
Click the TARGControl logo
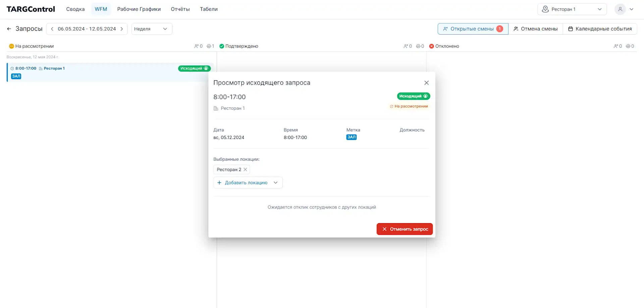(31, 9)
